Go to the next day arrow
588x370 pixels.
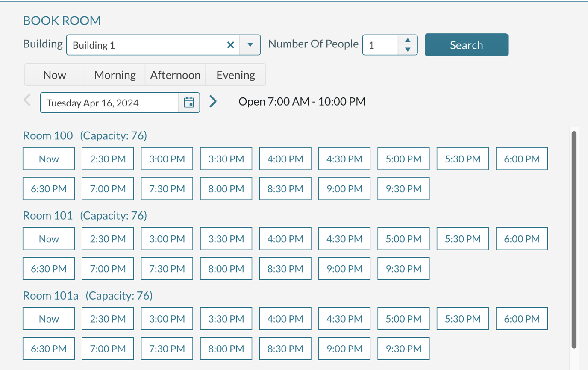[213, 101]
